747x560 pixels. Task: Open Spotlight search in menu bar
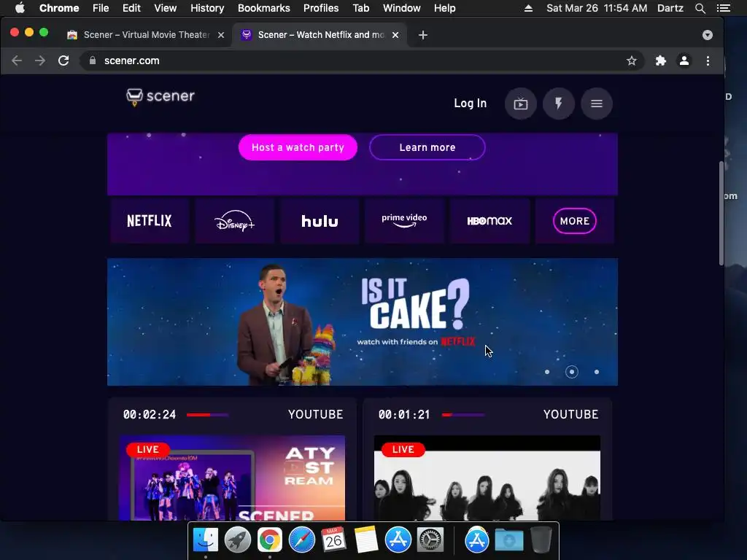point(700,8)
